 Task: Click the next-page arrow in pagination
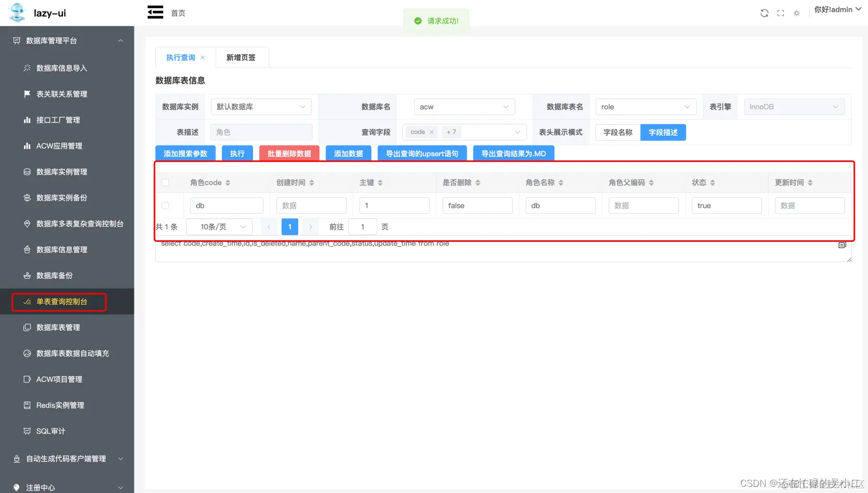(x=310, y=227)
